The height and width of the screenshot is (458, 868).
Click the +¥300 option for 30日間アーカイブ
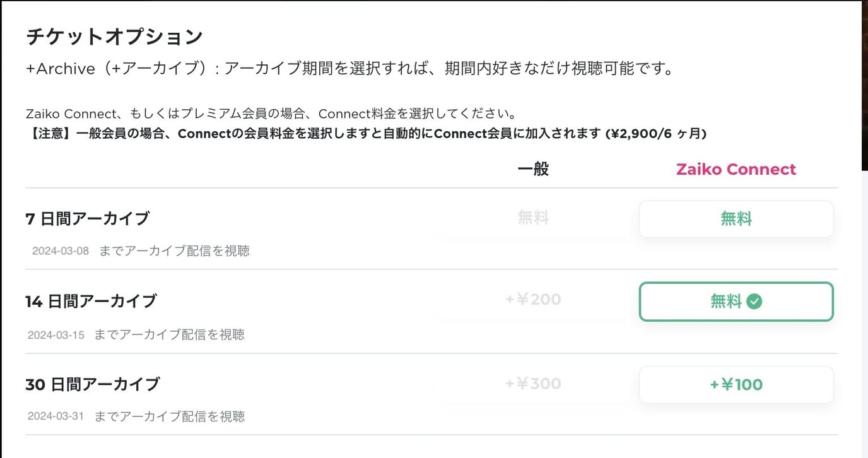[x=532, y=384]
